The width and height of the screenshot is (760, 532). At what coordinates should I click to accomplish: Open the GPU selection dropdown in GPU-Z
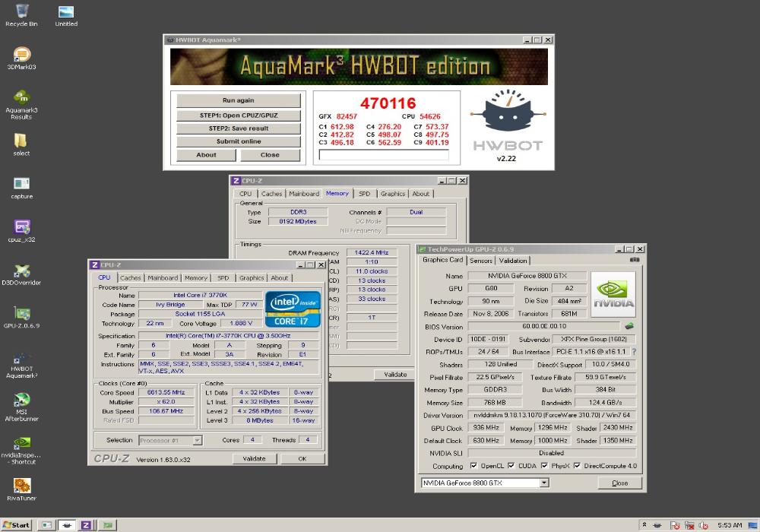[544, 483]
